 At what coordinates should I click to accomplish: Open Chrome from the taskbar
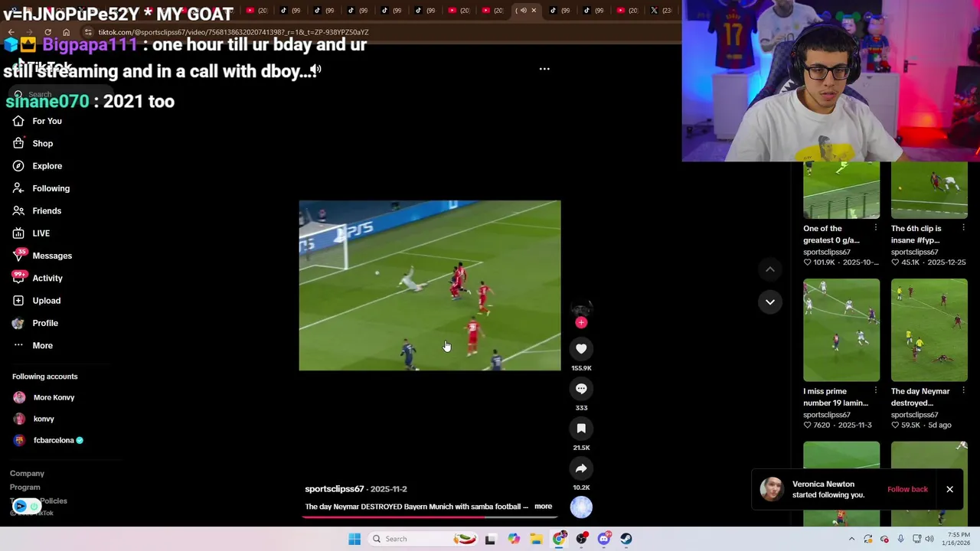[560, 539]
